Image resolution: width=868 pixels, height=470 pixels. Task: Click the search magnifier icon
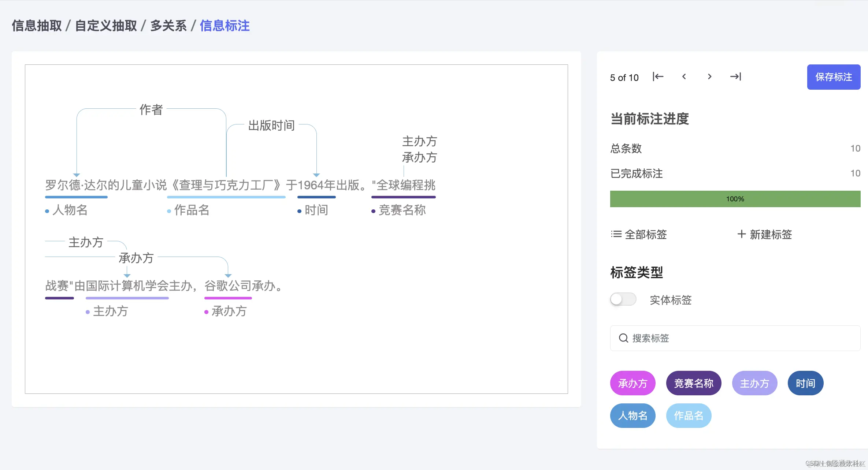pyautogui.click(x=623, y=338)
